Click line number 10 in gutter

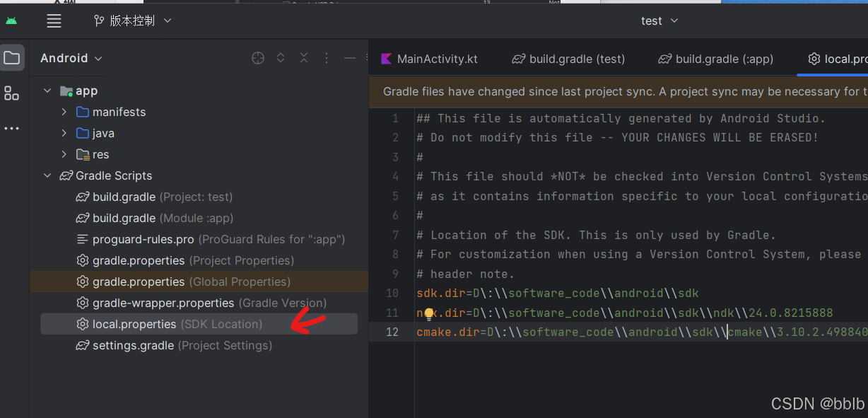pos(392,293)
